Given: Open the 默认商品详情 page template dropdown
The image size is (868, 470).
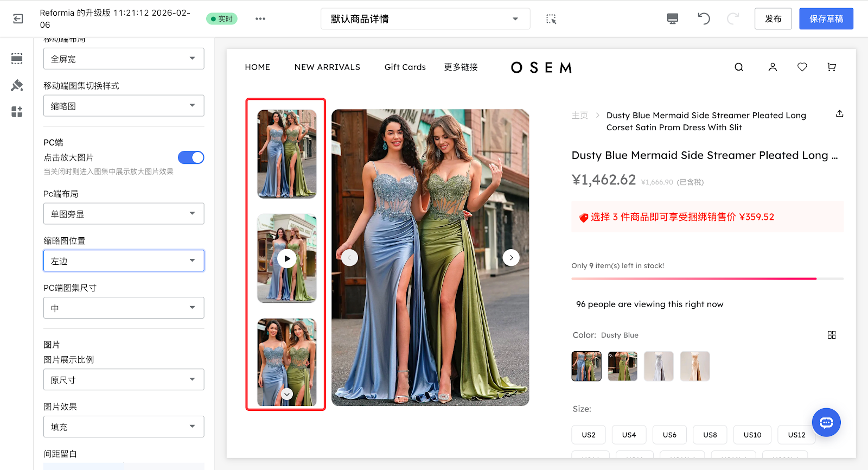Looking at the screenshot, I should pyautogui.click(x=425, y=19).
